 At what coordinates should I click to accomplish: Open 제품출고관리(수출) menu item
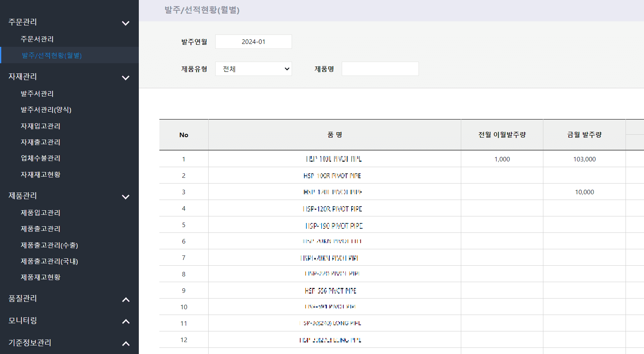pos(49,245)
